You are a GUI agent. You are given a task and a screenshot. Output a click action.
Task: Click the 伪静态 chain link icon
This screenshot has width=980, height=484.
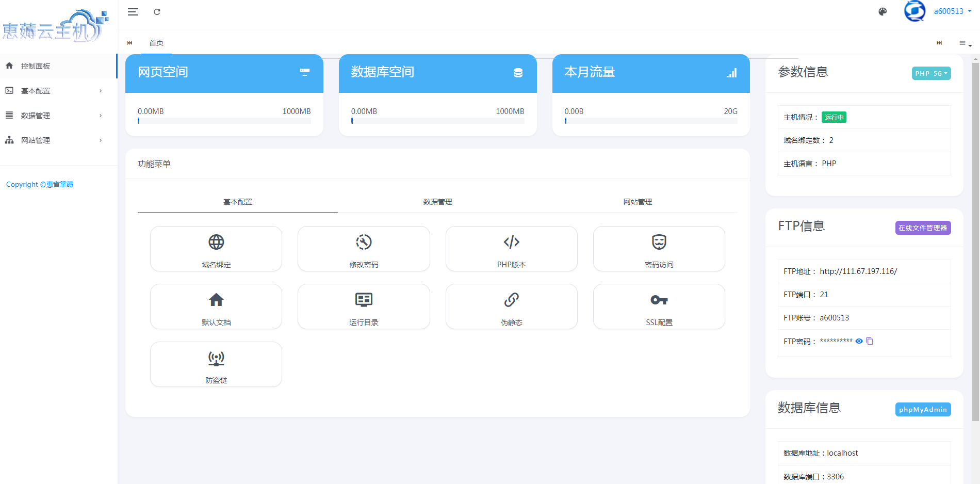coord(511,300)
